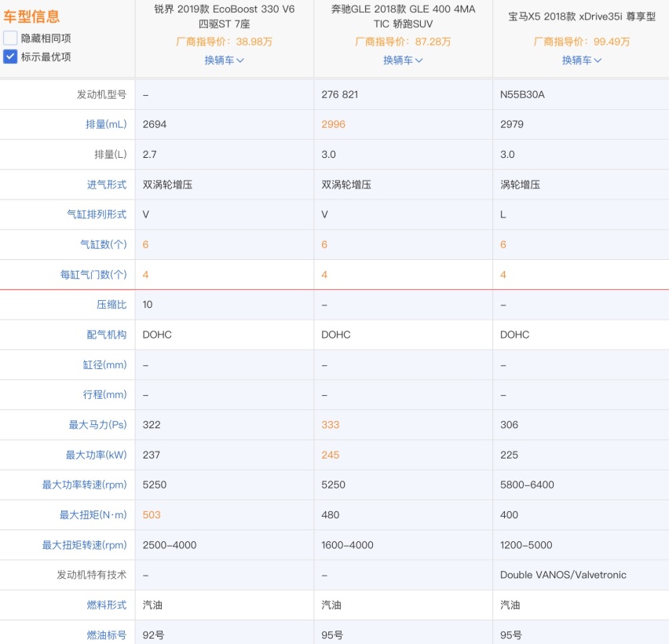Click the 排量(L) row label
This screenshot has height=644, width=669.
pos(111,154)
